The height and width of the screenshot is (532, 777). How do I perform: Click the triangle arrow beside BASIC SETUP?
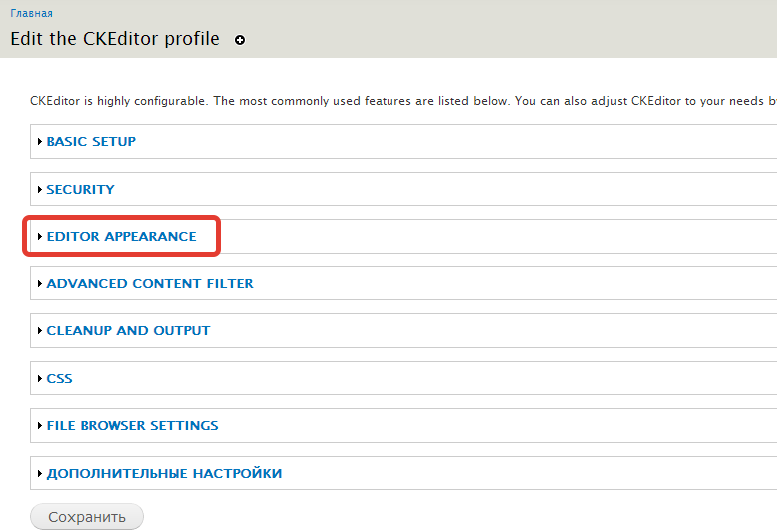[40, 142]
